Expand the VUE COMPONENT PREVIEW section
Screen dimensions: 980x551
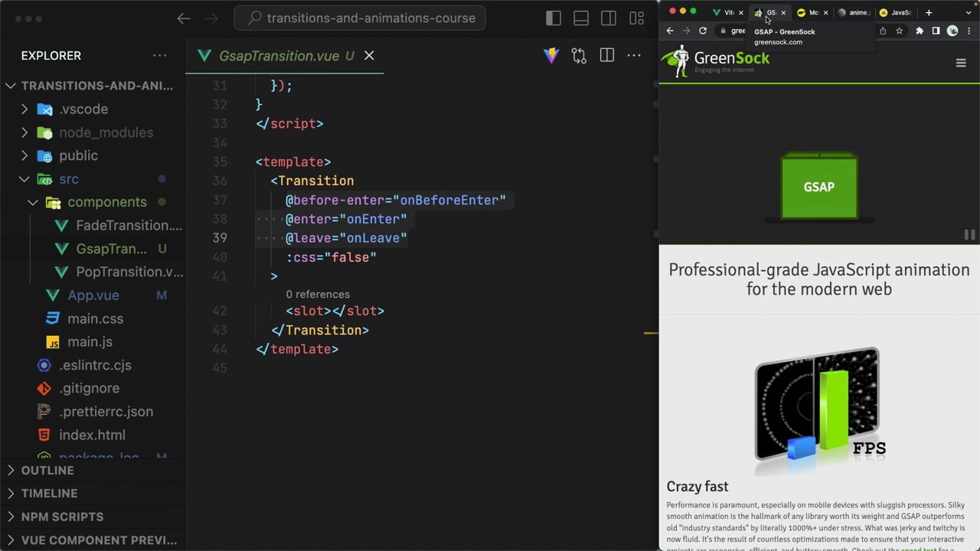(x=93, y=540)
